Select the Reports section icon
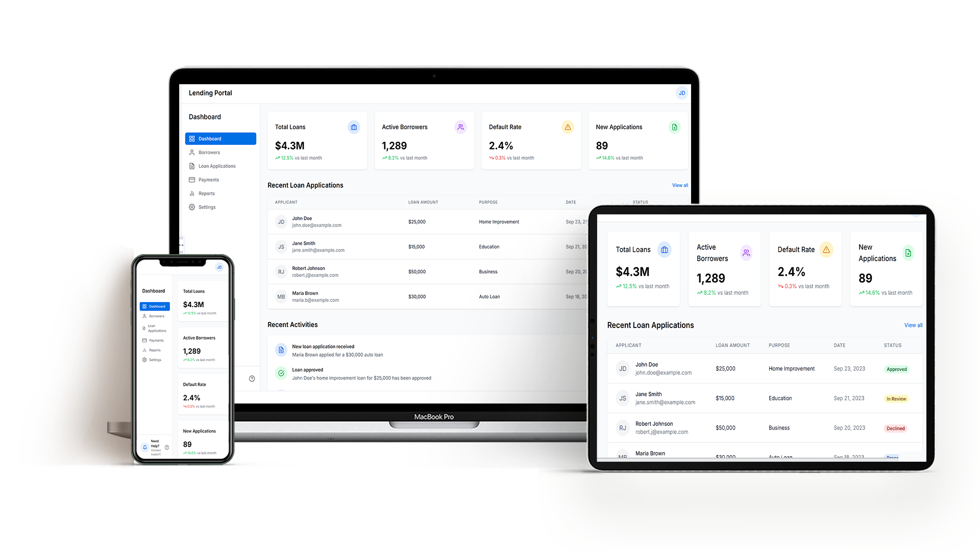Image resolution: width=980 pixels, height=551 pixels. [192, 193]
